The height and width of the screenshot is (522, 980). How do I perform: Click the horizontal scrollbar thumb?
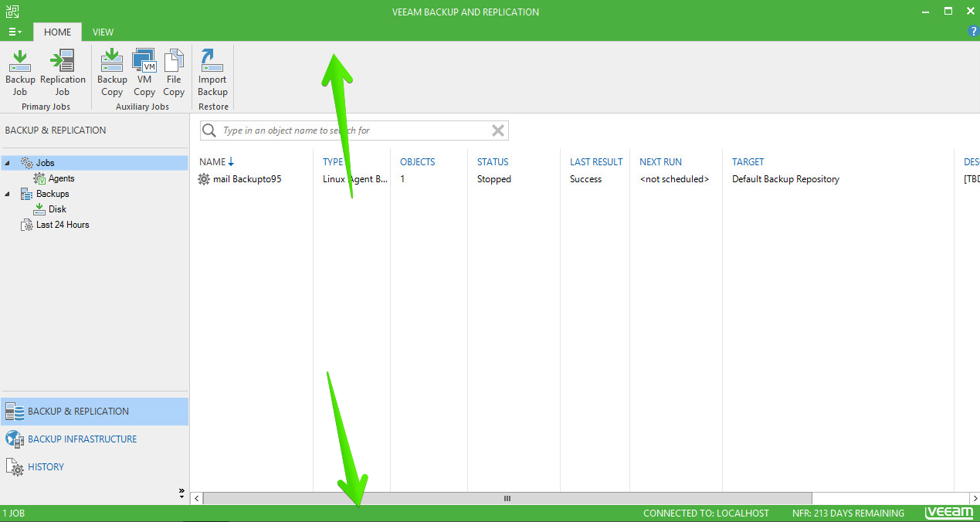507,499
